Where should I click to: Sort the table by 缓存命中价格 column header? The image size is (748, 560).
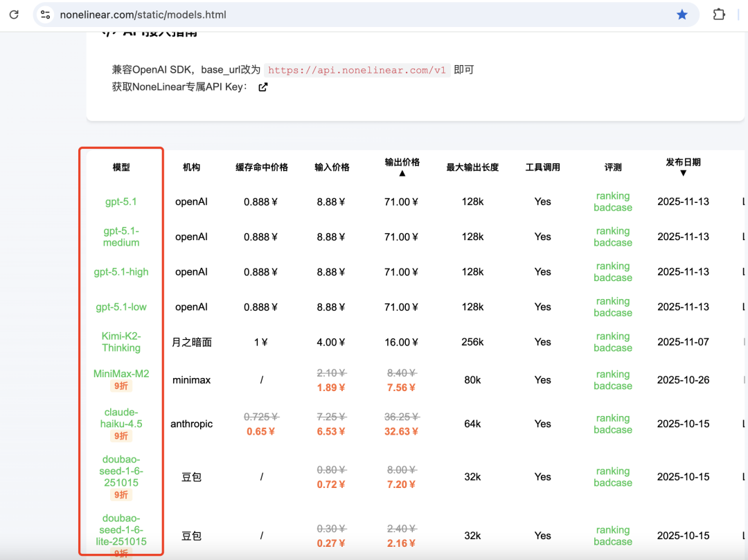point(261,168)
